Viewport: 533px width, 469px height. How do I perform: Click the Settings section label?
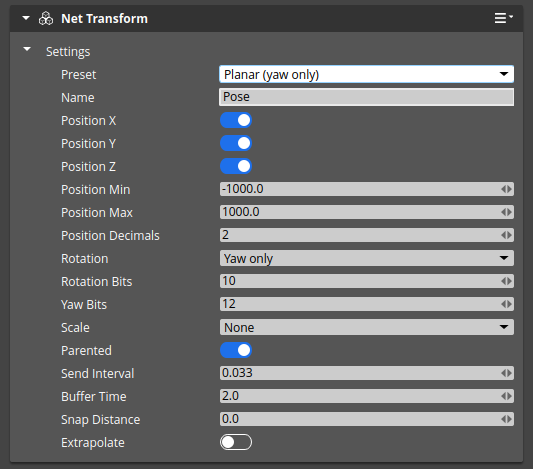(x=68, y=52)
